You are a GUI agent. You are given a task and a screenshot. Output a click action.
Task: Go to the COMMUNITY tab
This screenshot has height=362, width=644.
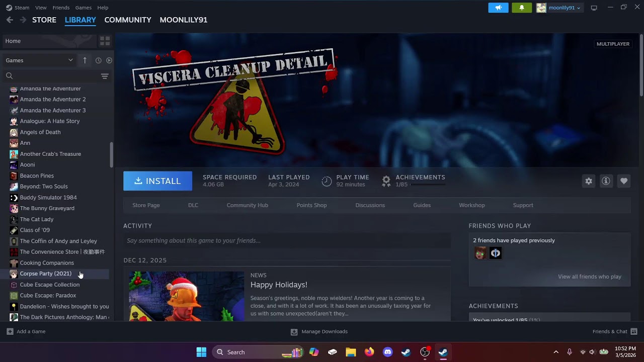click(128, 20)
